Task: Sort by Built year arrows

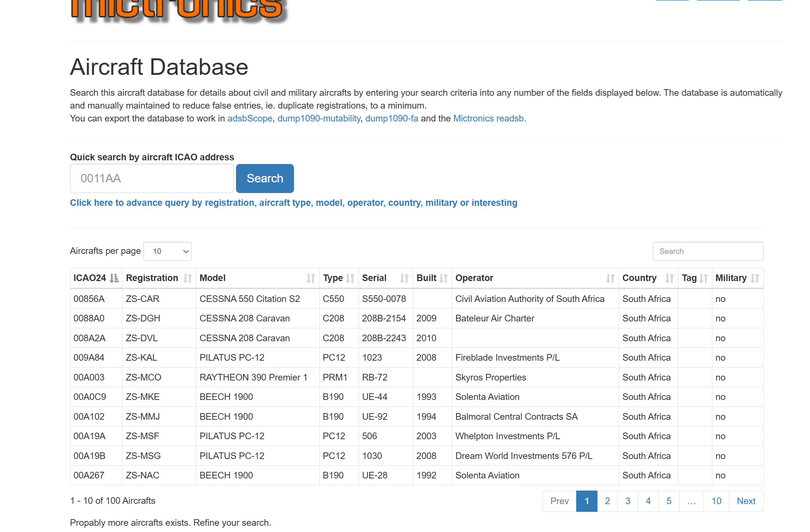Action: 443,278
